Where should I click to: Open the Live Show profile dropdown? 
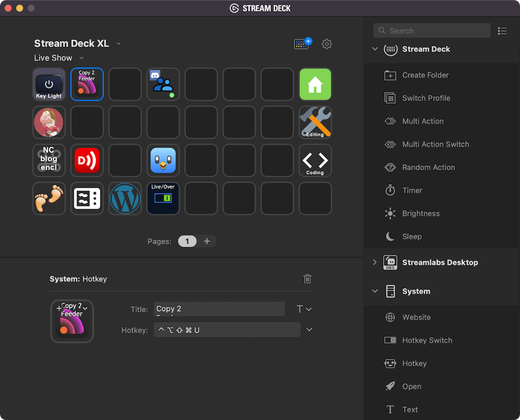click(x=81, y=58)
